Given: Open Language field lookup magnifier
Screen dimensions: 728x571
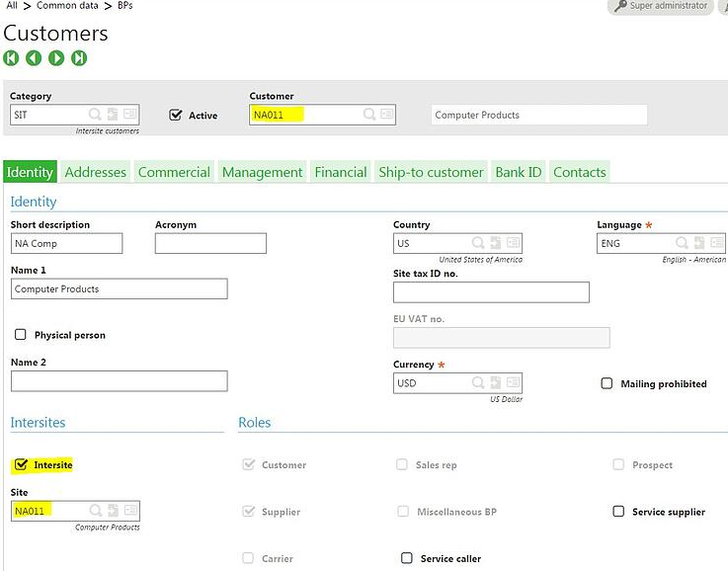Looking at the screenshot, I should point(681,243).
